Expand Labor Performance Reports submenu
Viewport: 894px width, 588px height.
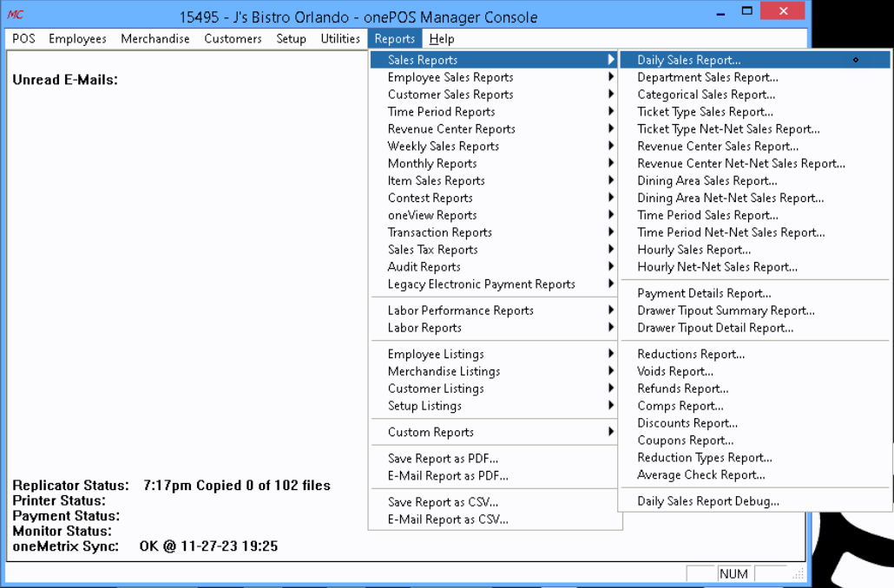pos(494,310)
